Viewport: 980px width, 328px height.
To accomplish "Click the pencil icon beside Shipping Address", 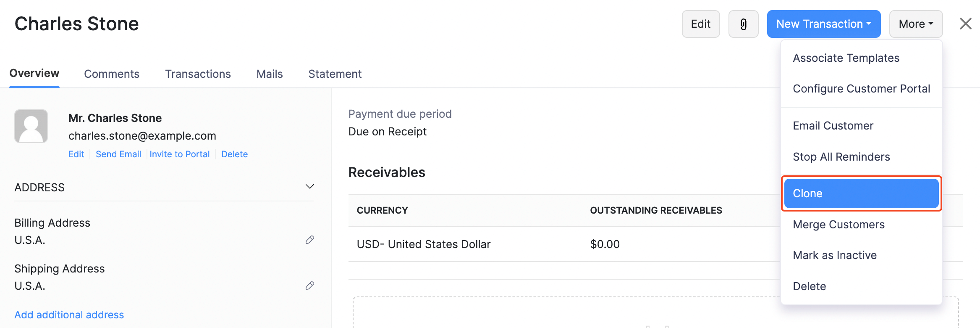I will point(310,286).
